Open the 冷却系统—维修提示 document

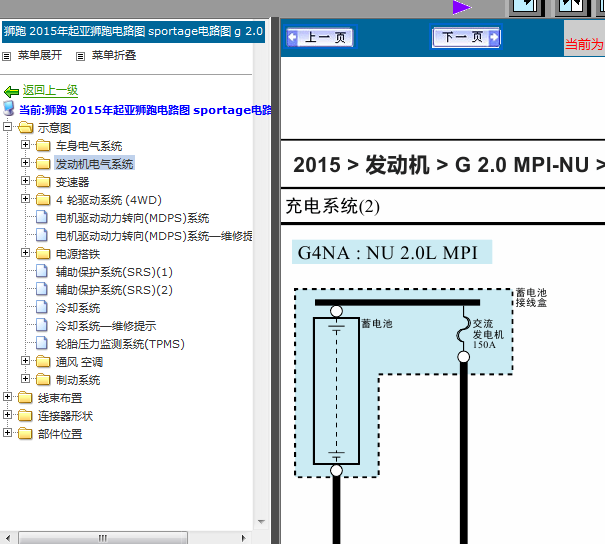click(x=106, y=326)
